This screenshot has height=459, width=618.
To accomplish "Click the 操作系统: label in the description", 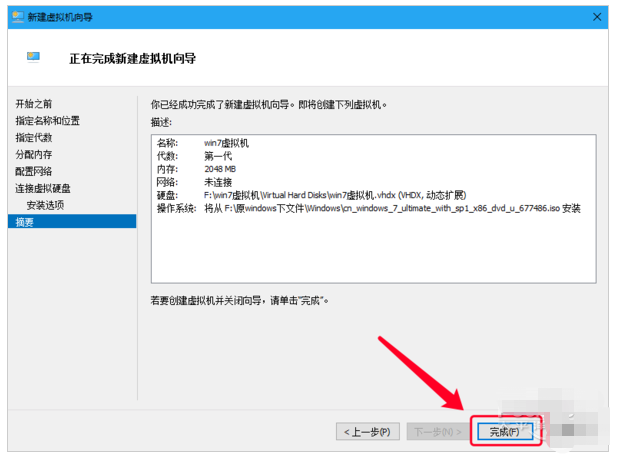I will pyautogui.click(x=177, y=208).
